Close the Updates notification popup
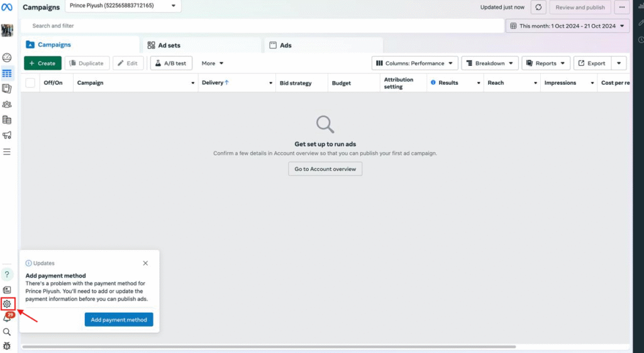Image resolution: width=644 pixels, height=353 pixels. click(x=145, y=263)
